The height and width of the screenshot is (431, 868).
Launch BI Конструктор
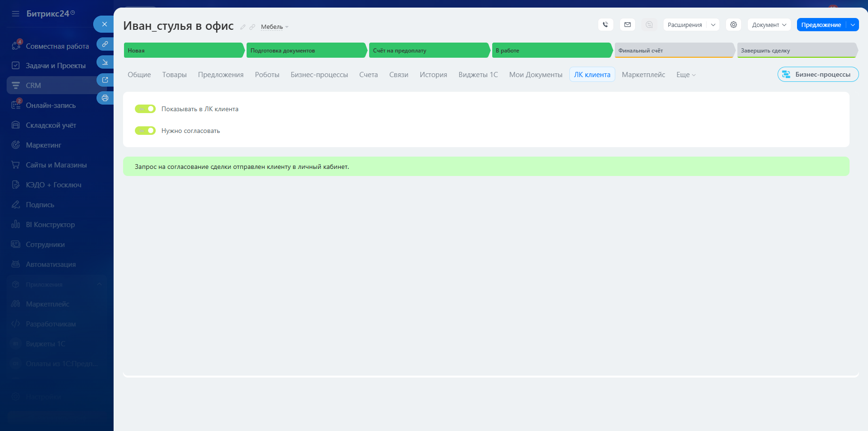pyautogui.click(x=50, y=225)
